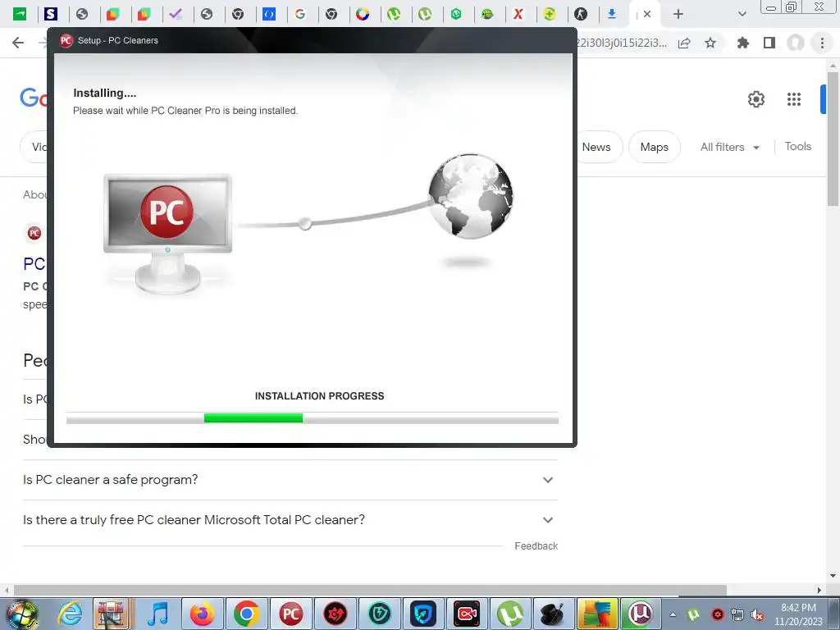Open the red screen recorder taskbar app
This screenshot has width=840, height=630.
[x=467, y=614]
